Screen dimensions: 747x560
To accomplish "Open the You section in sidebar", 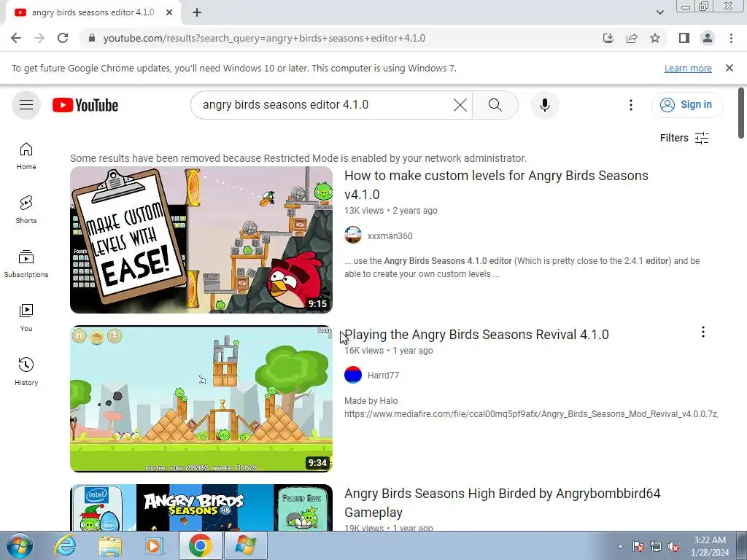I will (26, 318).
